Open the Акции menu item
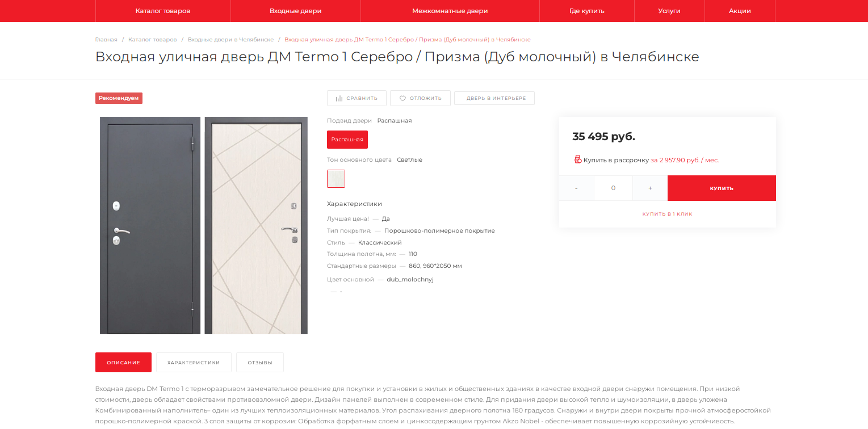 [740, 11]
